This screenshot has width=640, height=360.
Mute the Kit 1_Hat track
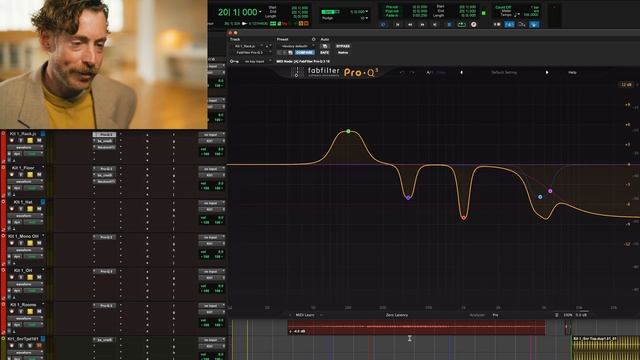(39, 209)
